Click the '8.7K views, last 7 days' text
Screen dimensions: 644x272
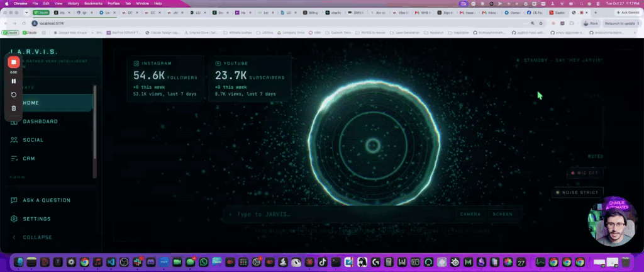click(x=245, y=94)
